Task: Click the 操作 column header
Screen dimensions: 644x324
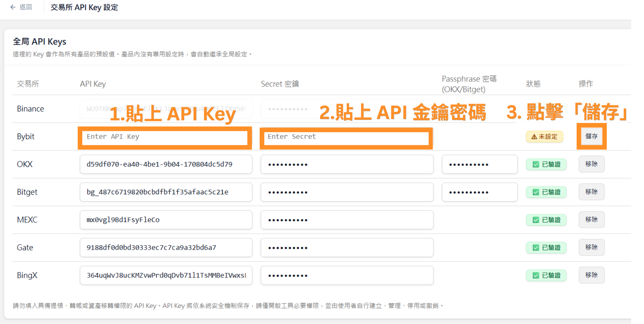Action: point(586,84)
